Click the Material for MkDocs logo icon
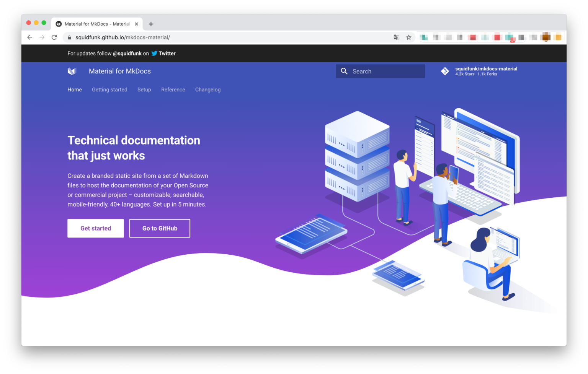Viewport: 588px width, 374px height. coord(72,71)
